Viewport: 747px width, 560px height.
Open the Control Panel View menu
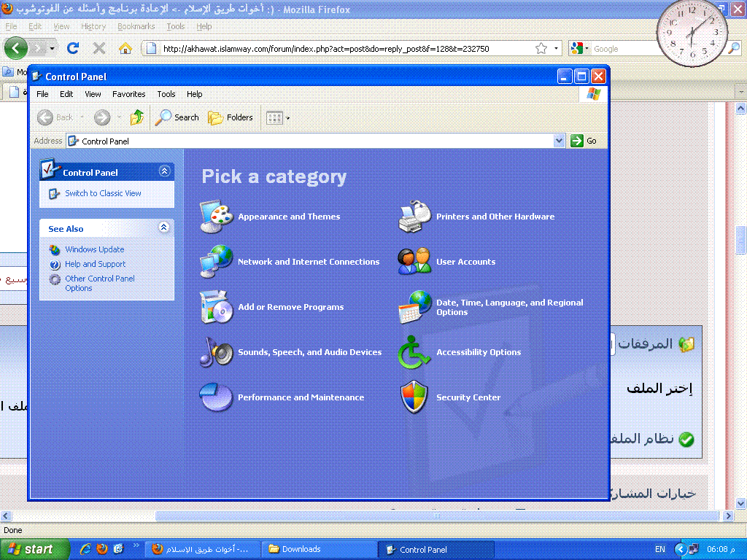point(93,94)
